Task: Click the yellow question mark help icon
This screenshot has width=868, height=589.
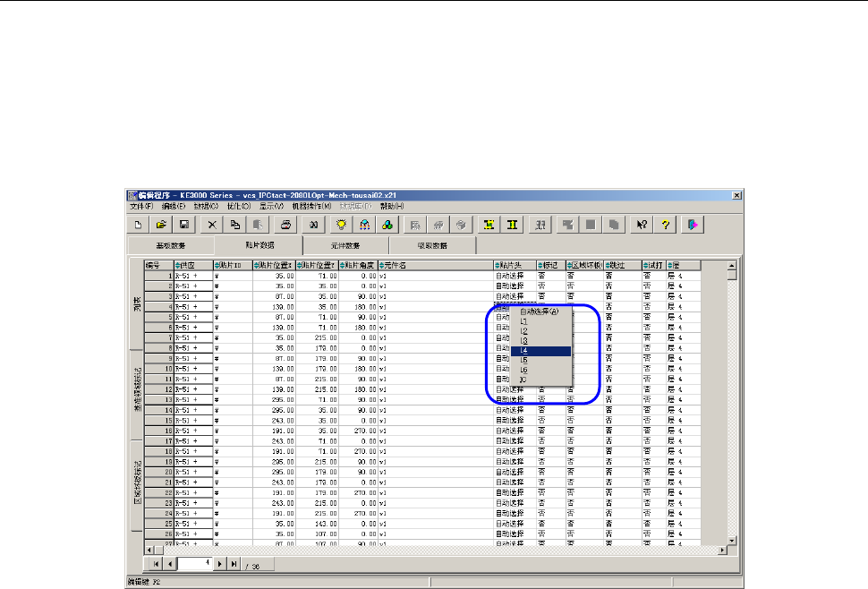Action: click(666, 225)
